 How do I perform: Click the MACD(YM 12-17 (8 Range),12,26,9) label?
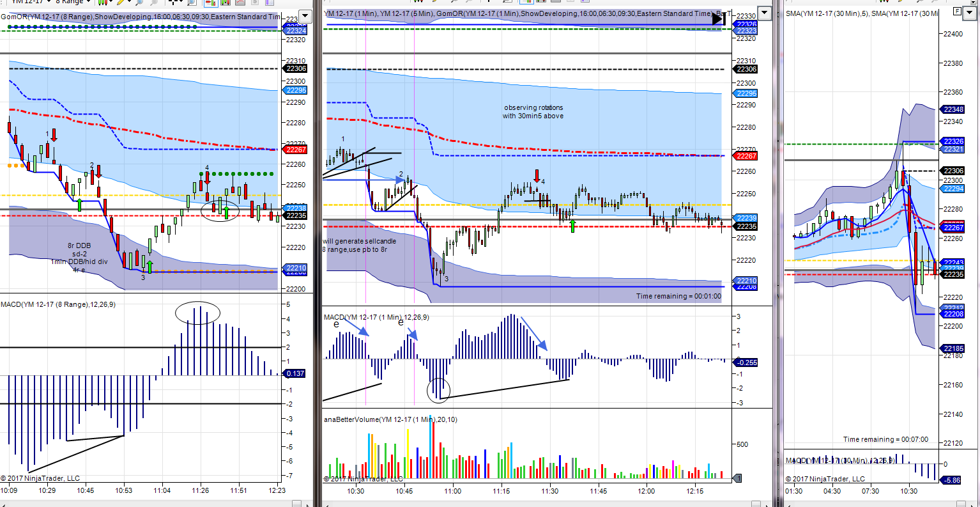(x=58, y=304)
